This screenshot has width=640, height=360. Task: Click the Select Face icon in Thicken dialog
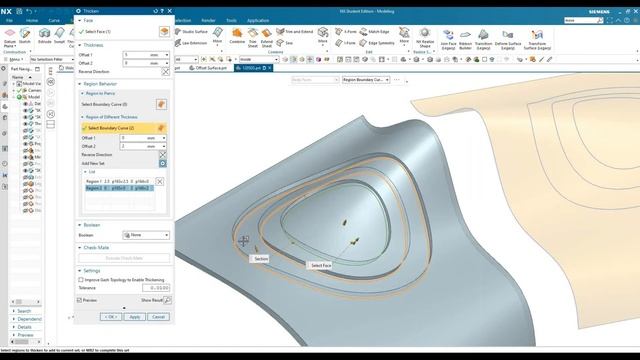coord(164,31)
